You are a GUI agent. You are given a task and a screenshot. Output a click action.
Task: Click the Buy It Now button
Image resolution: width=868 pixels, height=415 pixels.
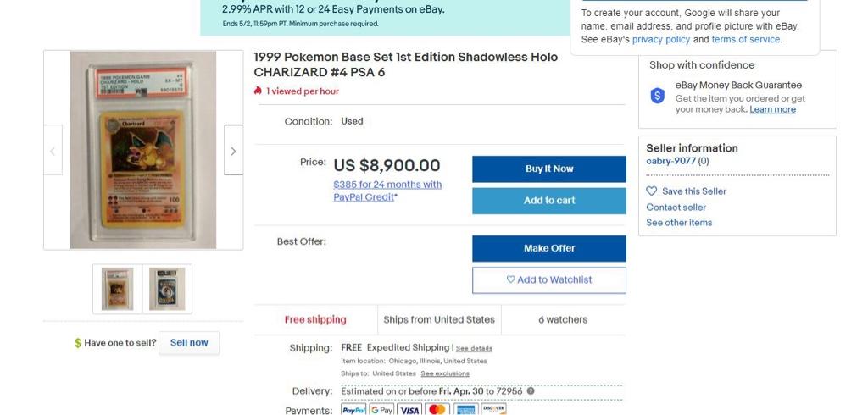[x=549, y=169]
